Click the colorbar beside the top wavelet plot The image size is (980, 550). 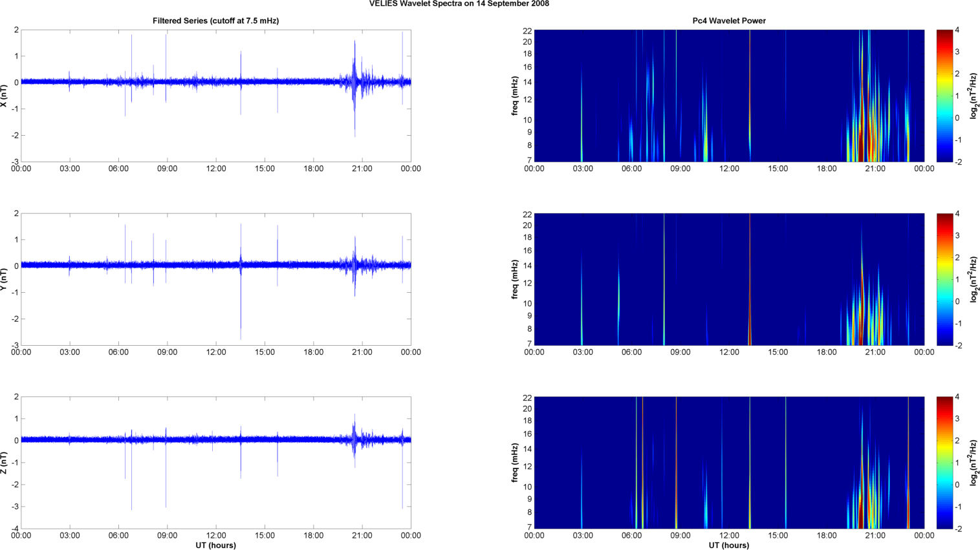coord(944,96)
